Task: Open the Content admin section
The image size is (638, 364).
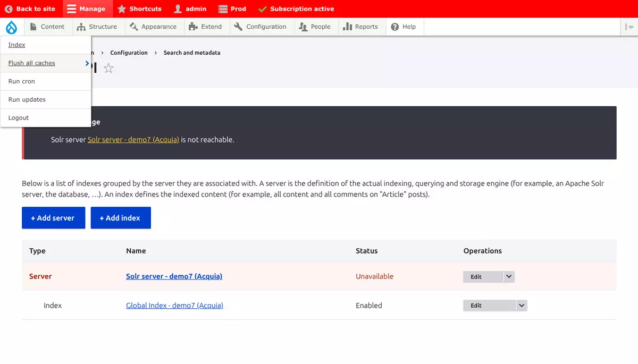Action: click(x=47, y=27)
